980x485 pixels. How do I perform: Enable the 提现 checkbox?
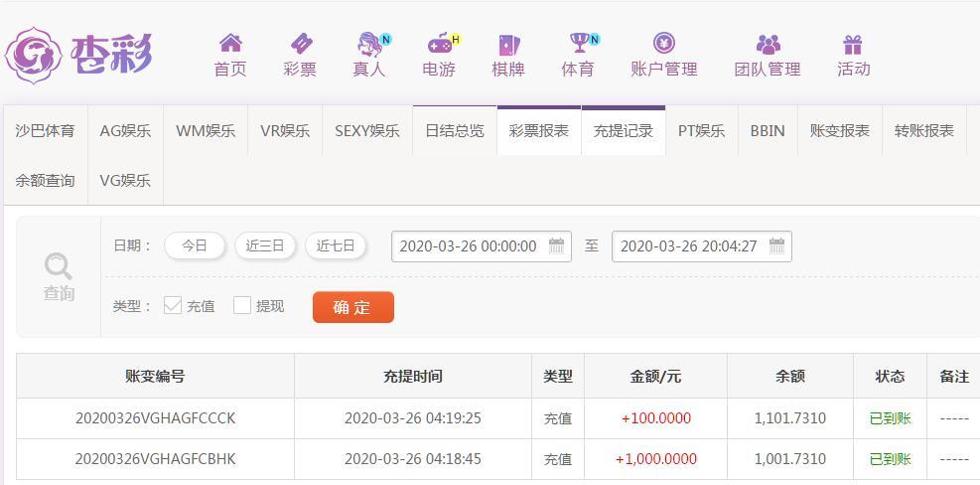coord(242,305)
